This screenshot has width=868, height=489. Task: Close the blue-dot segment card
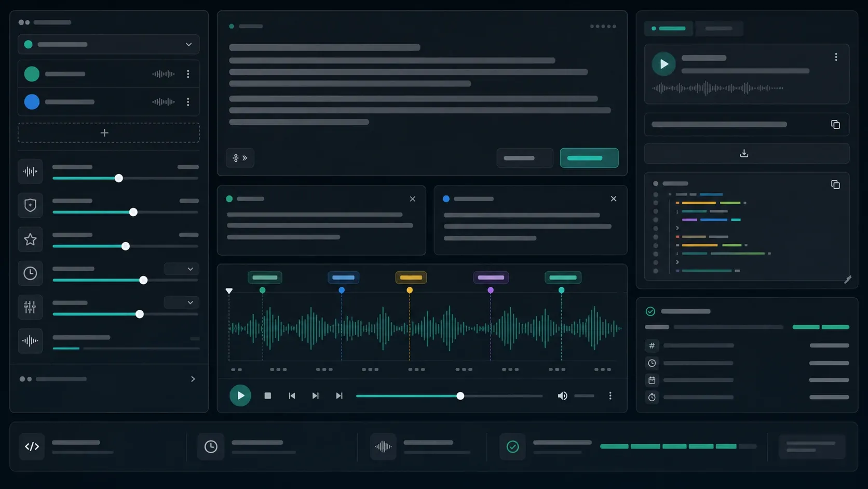pyautogui.click(x=614, y=199)
